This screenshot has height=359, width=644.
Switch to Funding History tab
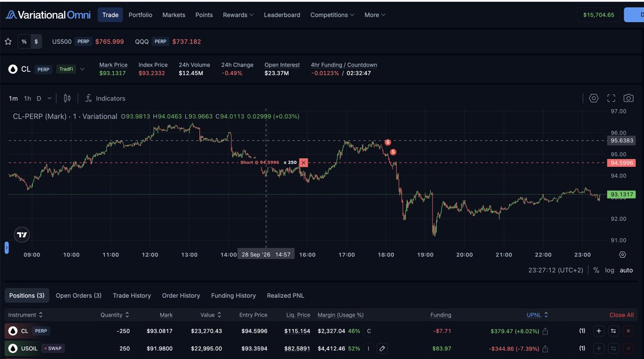(233, 296)
